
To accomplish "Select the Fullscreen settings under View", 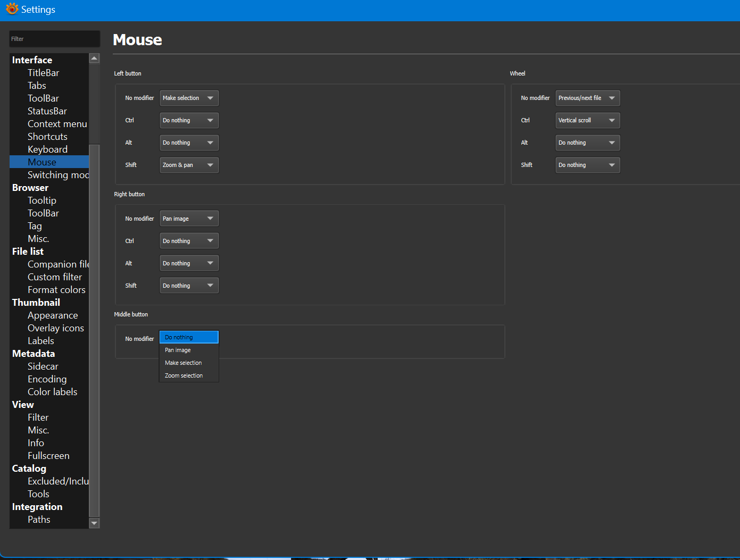I will 48,456.
